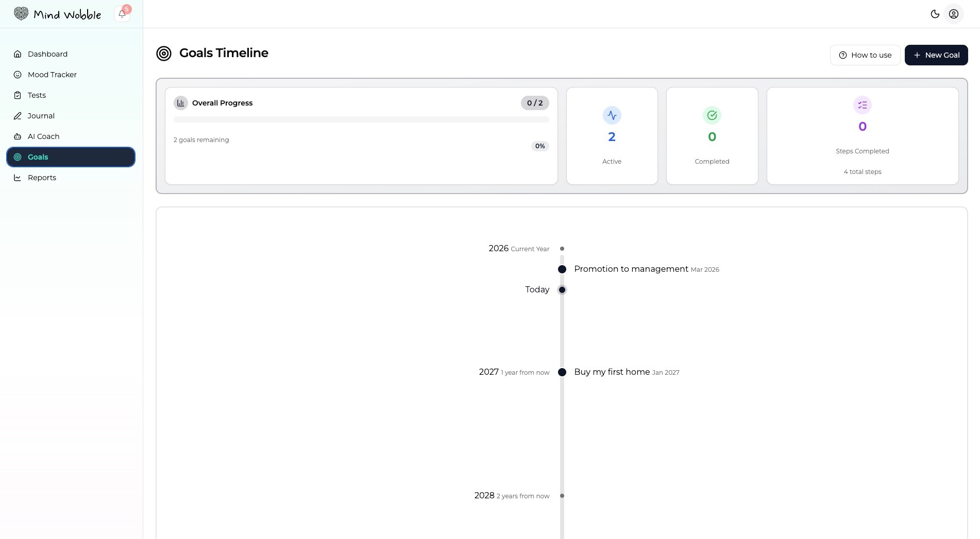Select the Completed goals count
This screenshot has height=539, width=980.
(712, 137)
